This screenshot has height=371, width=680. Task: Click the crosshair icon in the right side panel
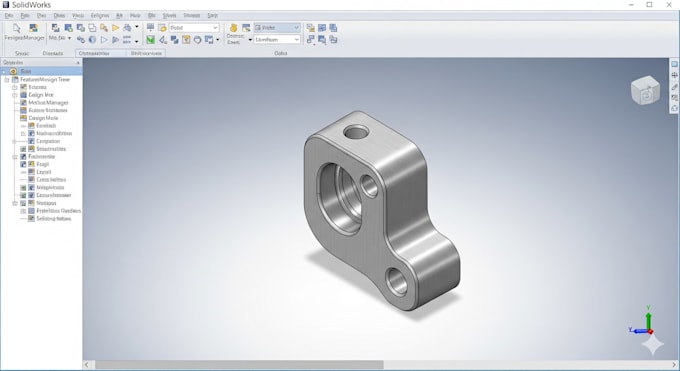pyautogui.click(x=674, y=75)
